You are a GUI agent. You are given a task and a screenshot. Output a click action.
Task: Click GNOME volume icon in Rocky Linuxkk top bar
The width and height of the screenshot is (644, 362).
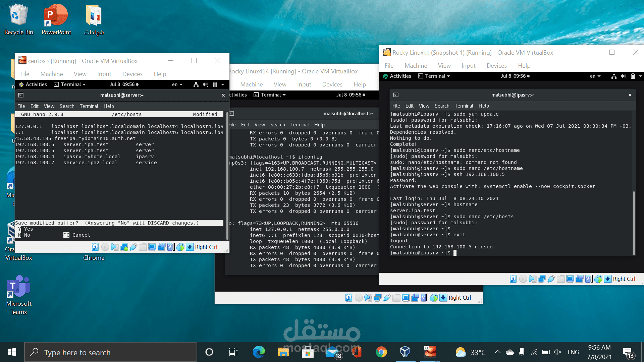coord(623,76)
